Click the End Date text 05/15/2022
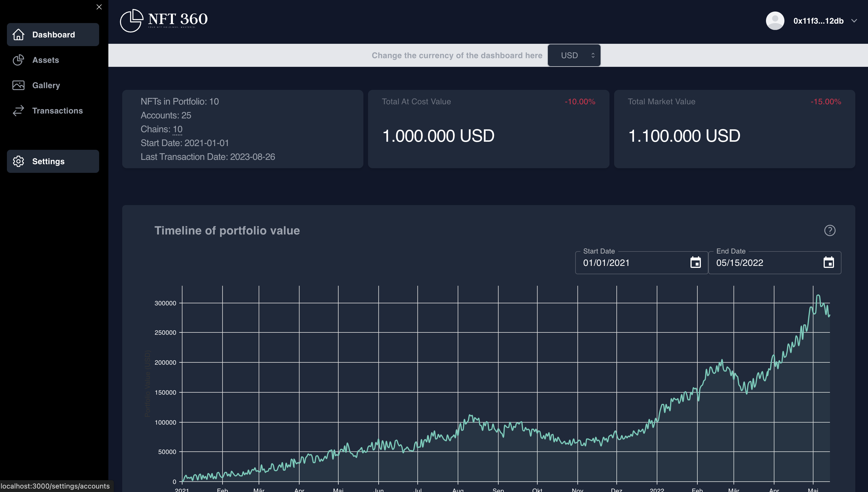Screen dimensions: 868x492 click(739, 263)
